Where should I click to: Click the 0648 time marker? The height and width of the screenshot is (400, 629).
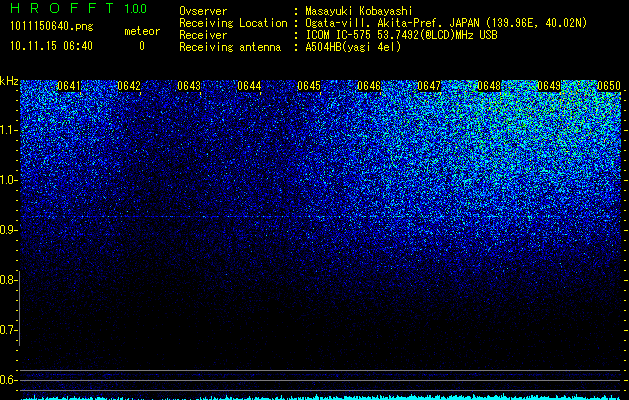489,86
